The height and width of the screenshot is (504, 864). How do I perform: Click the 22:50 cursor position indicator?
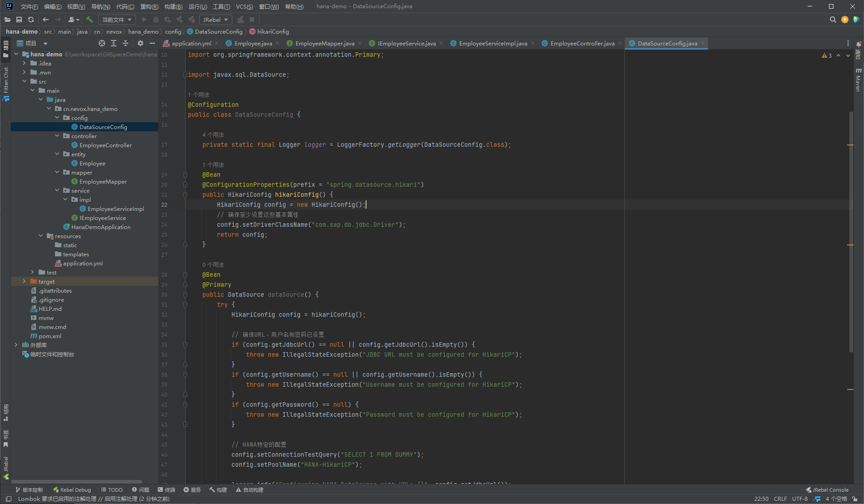click(761, 499)
